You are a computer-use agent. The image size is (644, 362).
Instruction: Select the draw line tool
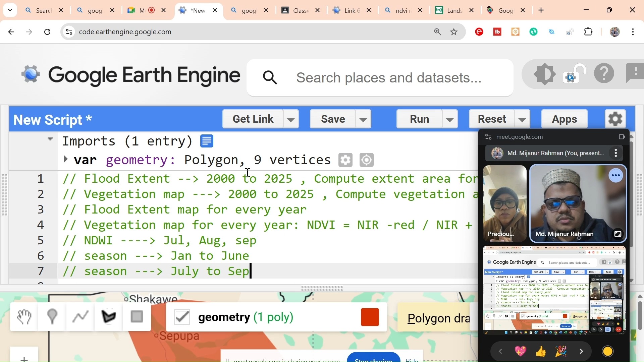[80, 317]
